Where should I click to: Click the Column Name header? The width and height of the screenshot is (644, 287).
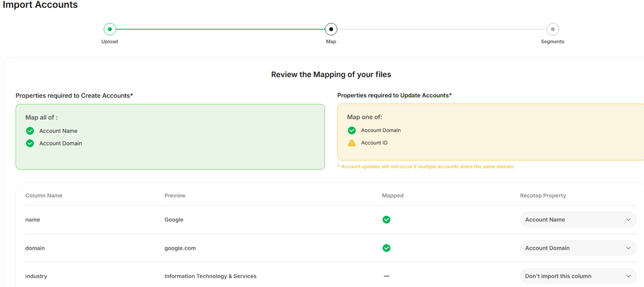pyautogui.click(x=44, y=196)
